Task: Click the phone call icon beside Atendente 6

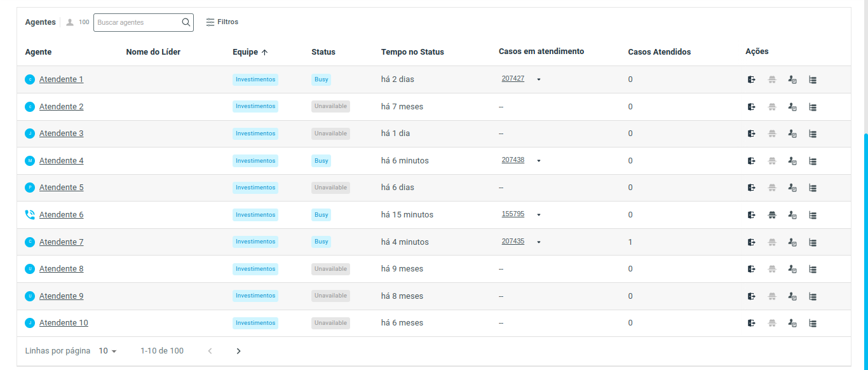Action: pos(30,215)
